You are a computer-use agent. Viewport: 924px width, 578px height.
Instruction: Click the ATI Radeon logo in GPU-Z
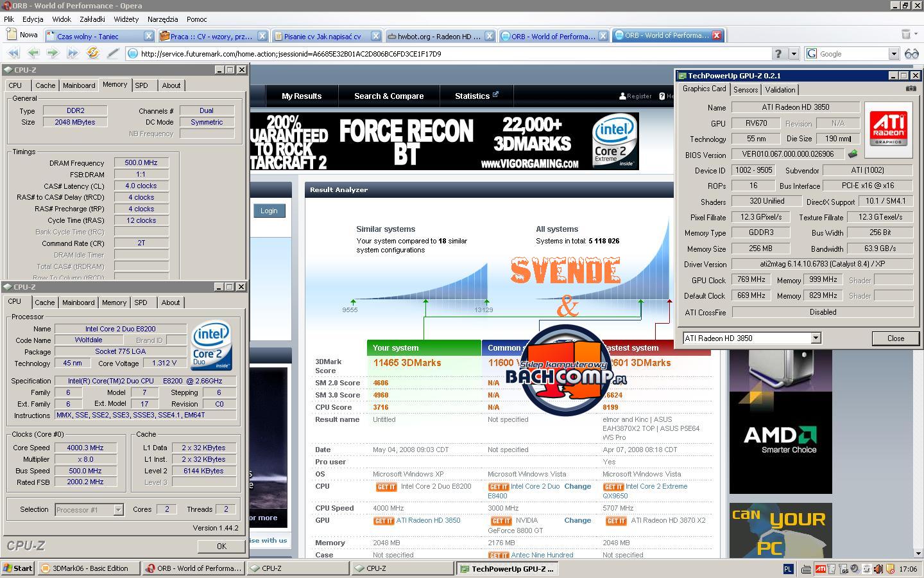click(888, 128)
